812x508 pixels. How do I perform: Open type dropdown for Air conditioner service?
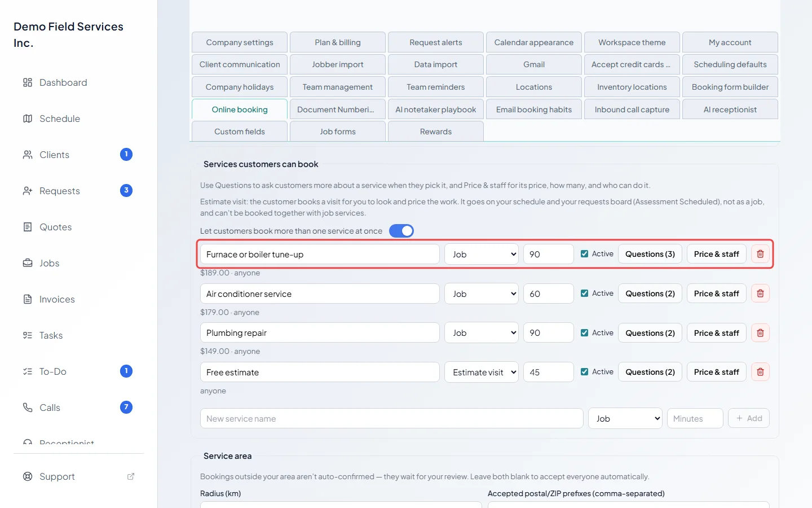point(482,294)
